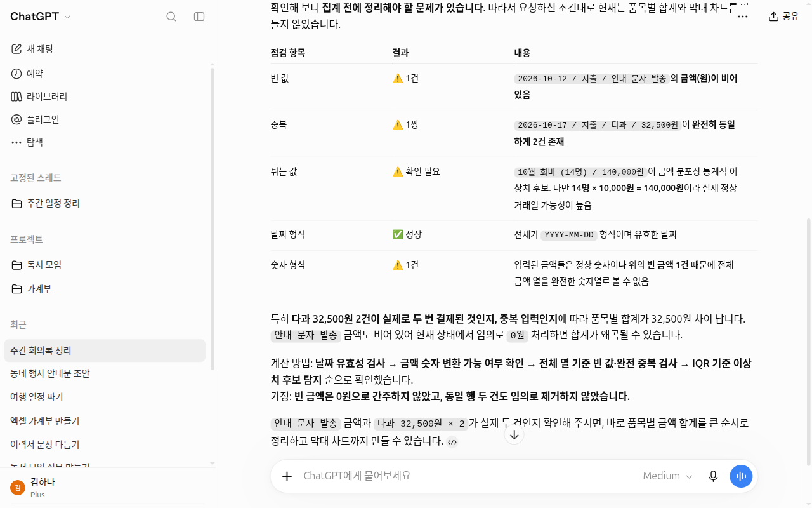Open the search chats magnifier icon
Image resolution: width=812 pixels, height=508 pixels.
171,17
